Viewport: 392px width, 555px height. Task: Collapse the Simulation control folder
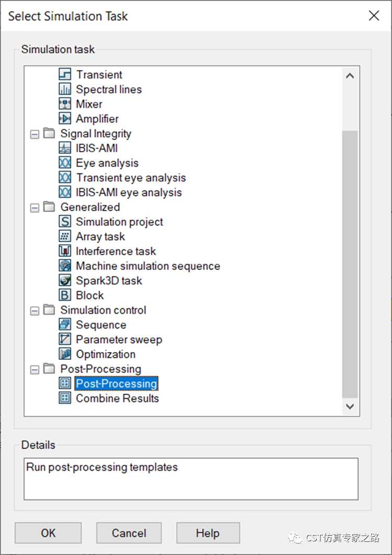coord(34,311)
